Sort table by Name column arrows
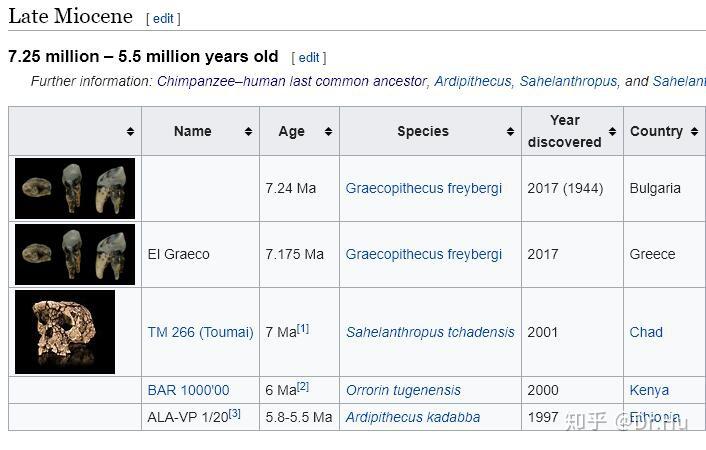 248,131
